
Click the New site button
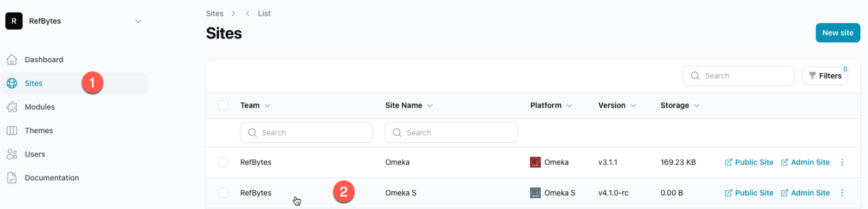pyautogui.click(x=838, y=33)
